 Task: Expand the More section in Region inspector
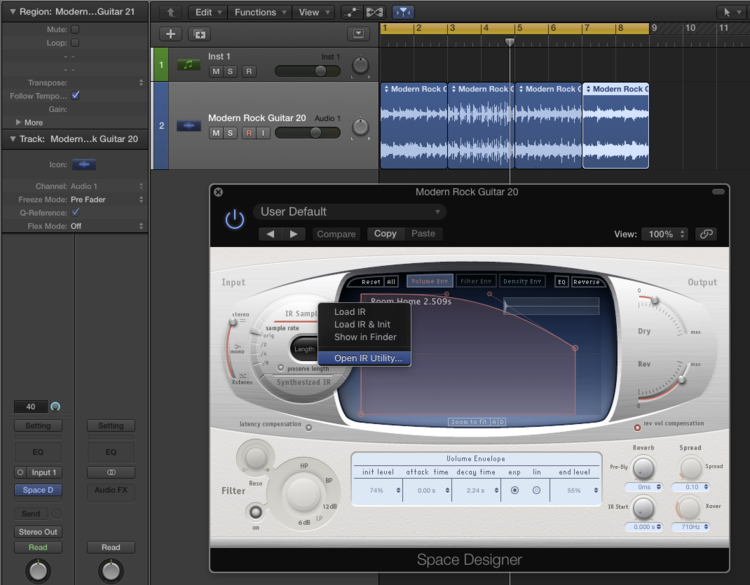coord(28,122)
